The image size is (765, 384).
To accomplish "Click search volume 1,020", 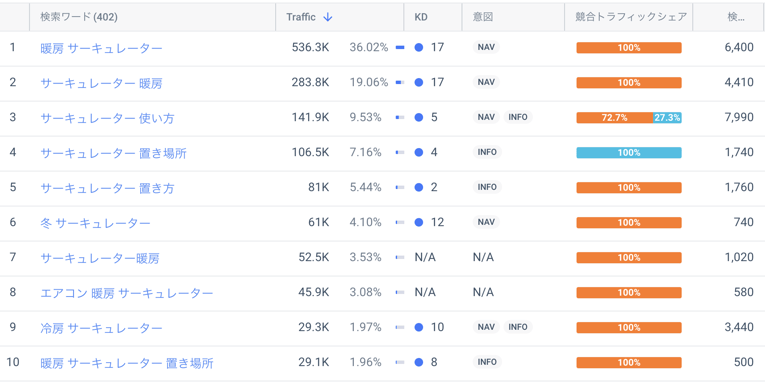I will pyautogui.click(x=739, y=258).
